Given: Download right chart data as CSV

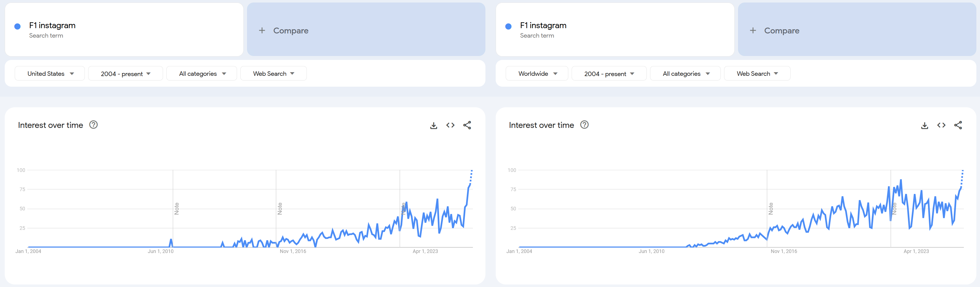Looking at the screenshot, I should 924,125.
